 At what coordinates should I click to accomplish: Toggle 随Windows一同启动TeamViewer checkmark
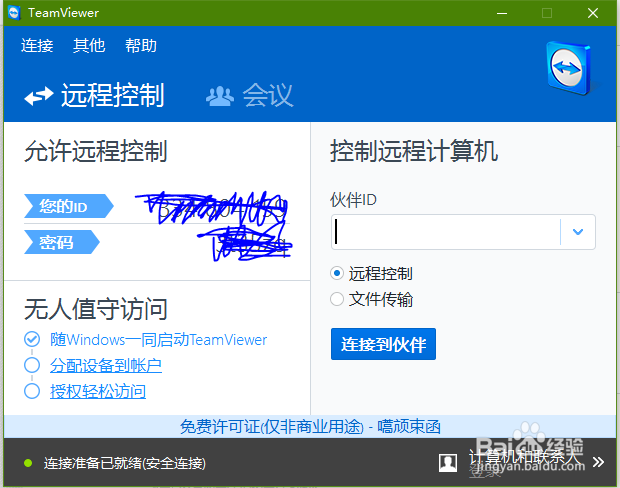pyautogui.click(x=32, y=339)
